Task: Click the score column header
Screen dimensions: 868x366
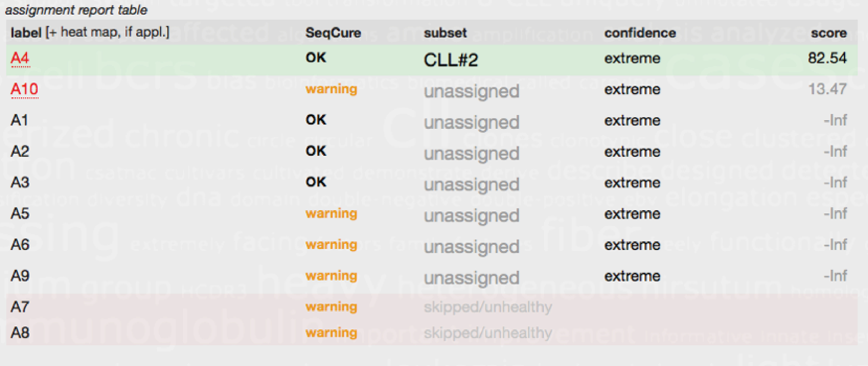Action: coord(828,33)
